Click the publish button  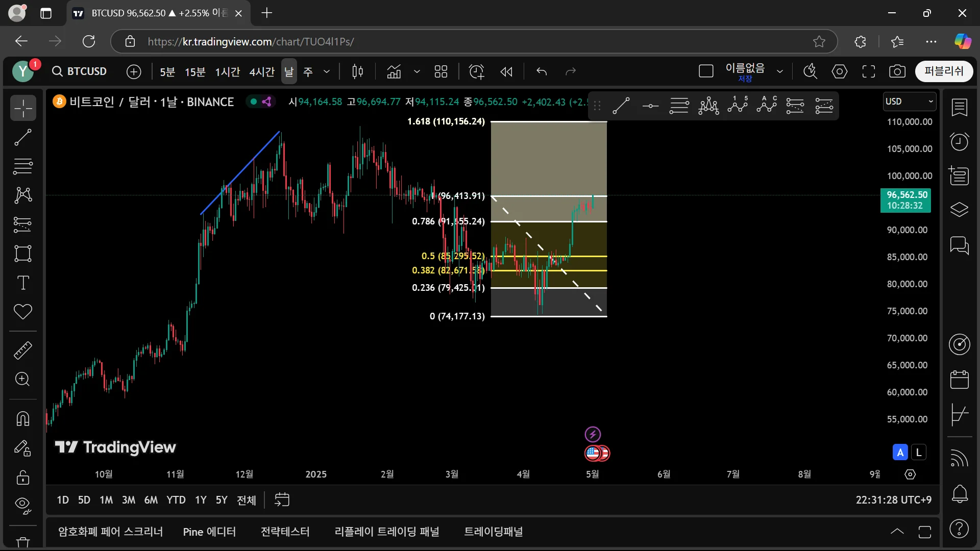click(x=944, y=71)
